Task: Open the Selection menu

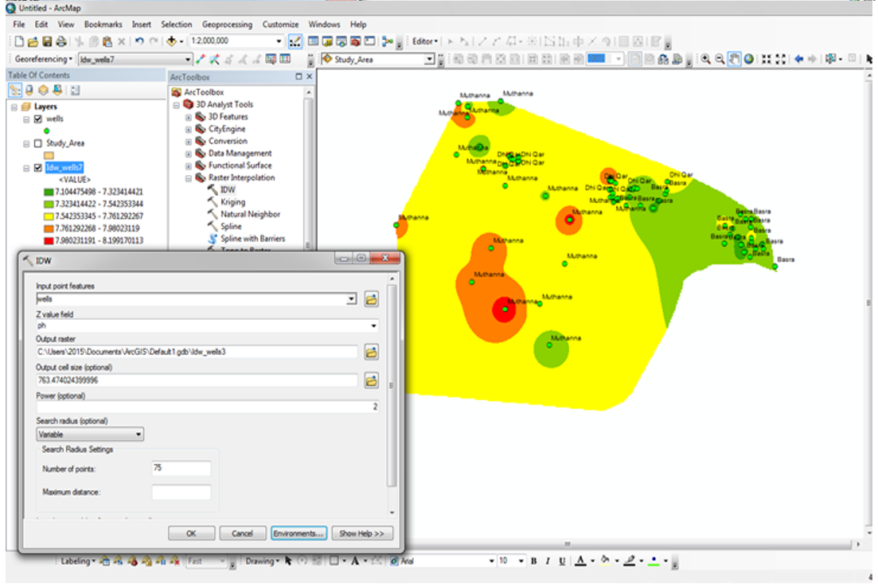Action: pyautogui.click(x=177, y=25)
